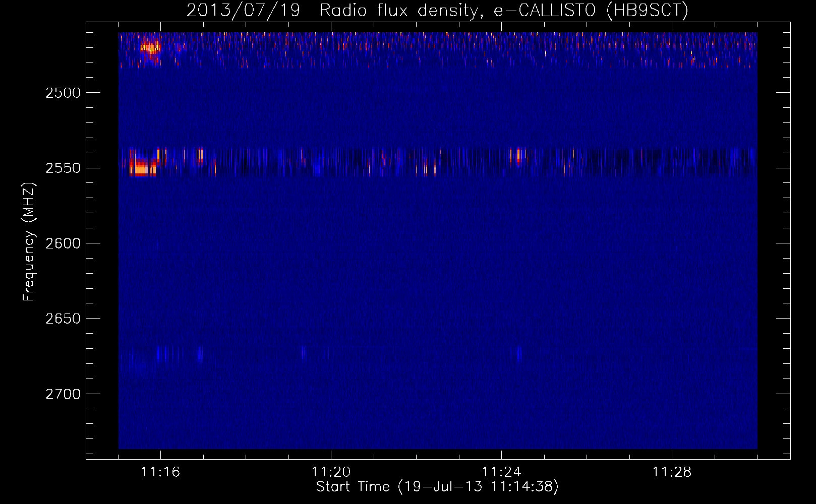The width and height of the screenshot is (816, 504).
Task: Click the 11:28 time axis label
Action: tap(672, 472)
